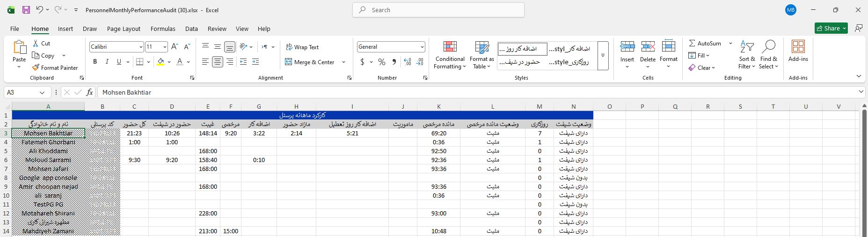
Task: Expand the Name Box dropdown
Action: 42,92
